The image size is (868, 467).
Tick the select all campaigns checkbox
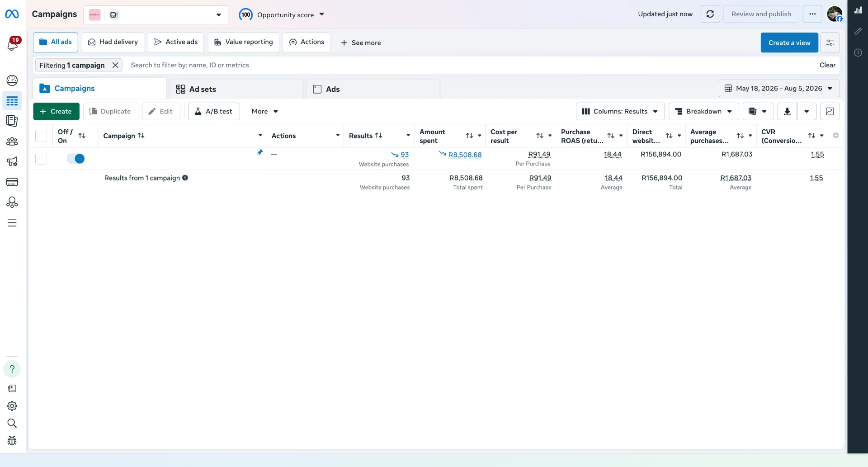tap(41, 136)
